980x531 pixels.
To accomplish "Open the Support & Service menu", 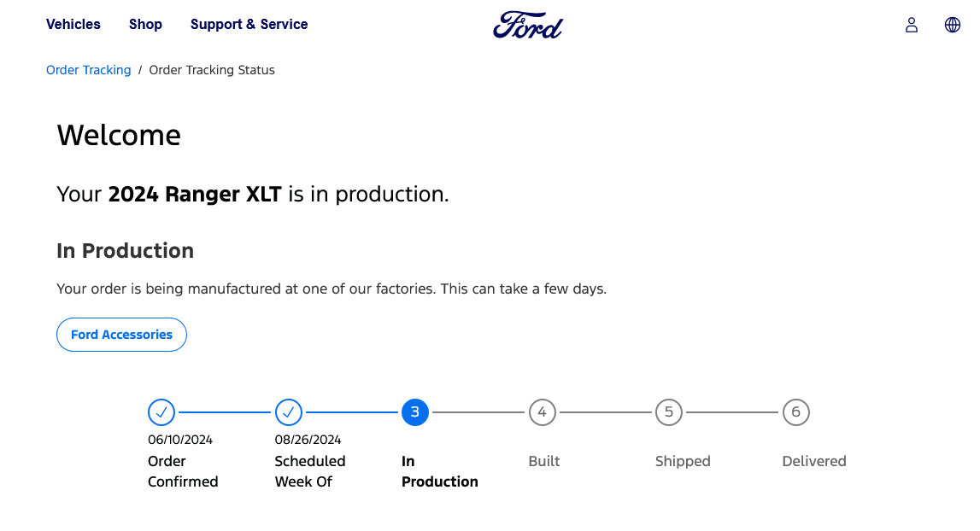I will click(249, 25).
